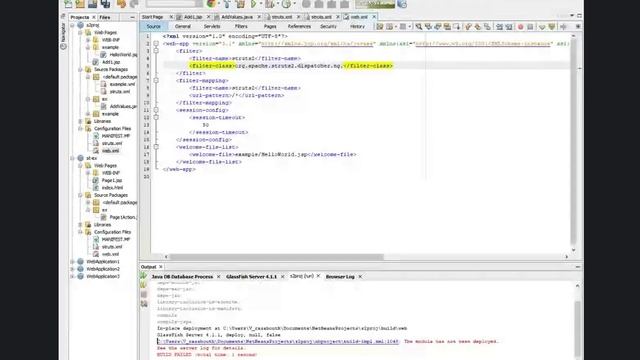The width and height of the screenshot is (640, 360).
Task: Click the memory usage bar in toolbar
Action: [x=375, y=4]
